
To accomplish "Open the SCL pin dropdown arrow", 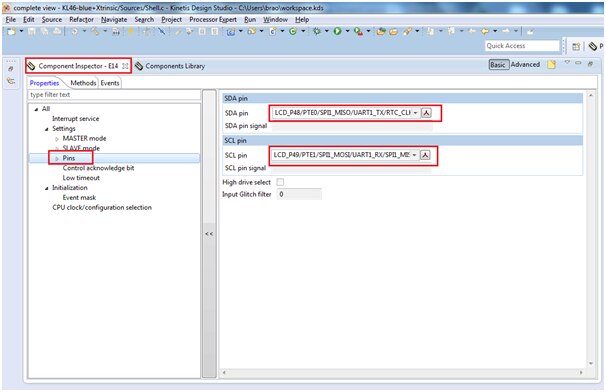I will pos(414,155).
